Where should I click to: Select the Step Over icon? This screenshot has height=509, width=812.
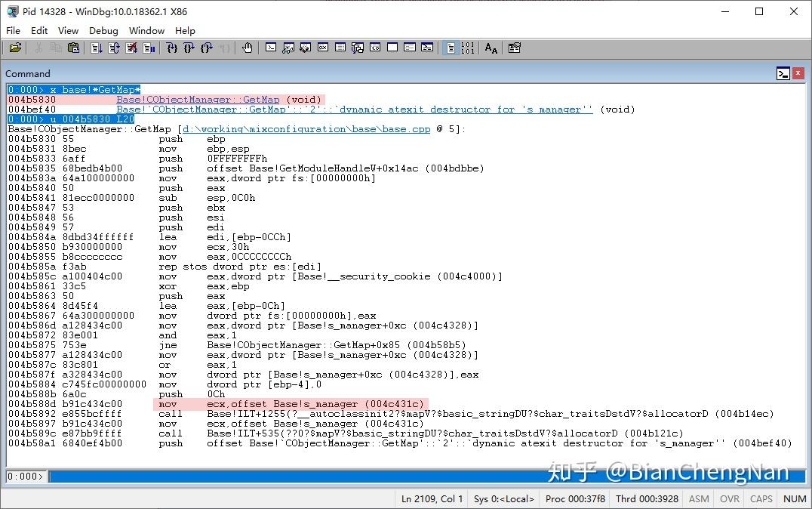[x=188, y=47]
